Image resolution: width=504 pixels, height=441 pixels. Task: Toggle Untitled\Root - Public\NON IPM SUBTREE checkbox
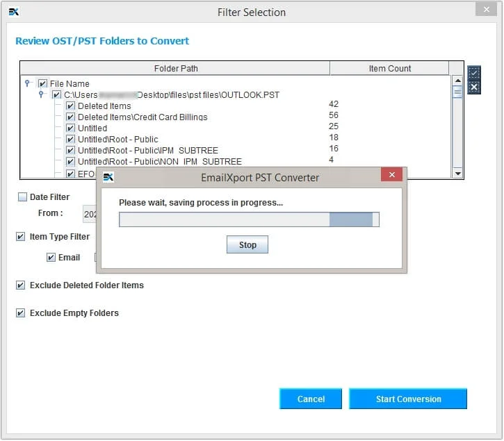pyautogui.click(x=70, y=161)
